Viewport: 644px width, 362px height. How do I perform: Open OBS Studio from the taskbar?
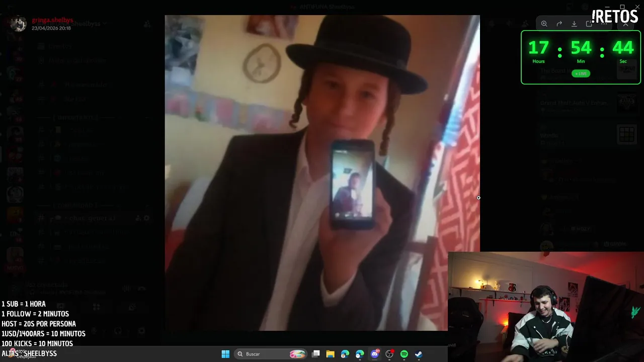[389, 354]
